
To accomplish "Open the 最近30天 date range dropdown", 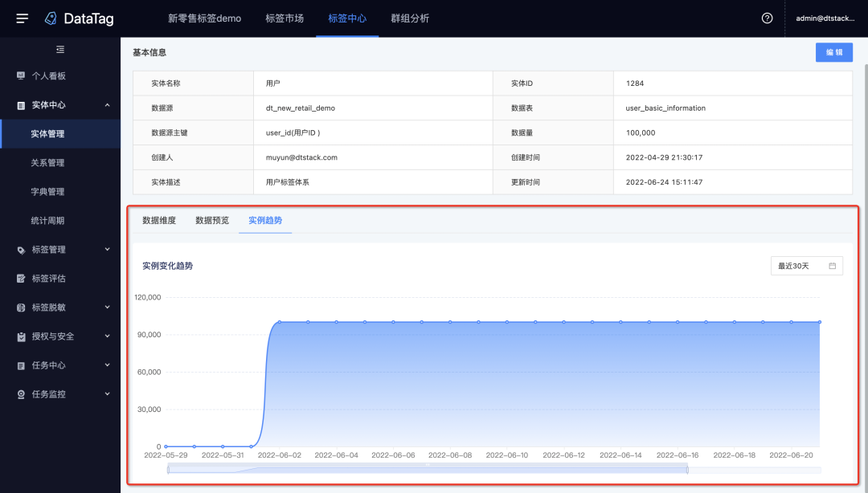I will 805,266.
